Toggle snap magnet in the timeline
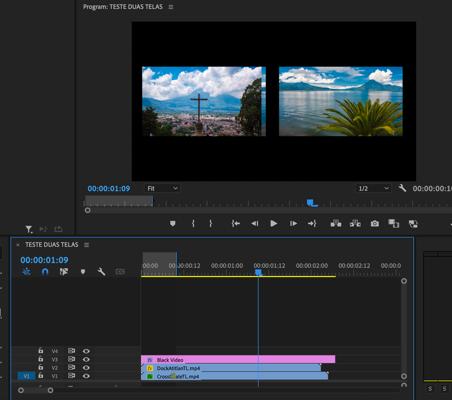This screenshot has width=452, height=400. point(45,272)
